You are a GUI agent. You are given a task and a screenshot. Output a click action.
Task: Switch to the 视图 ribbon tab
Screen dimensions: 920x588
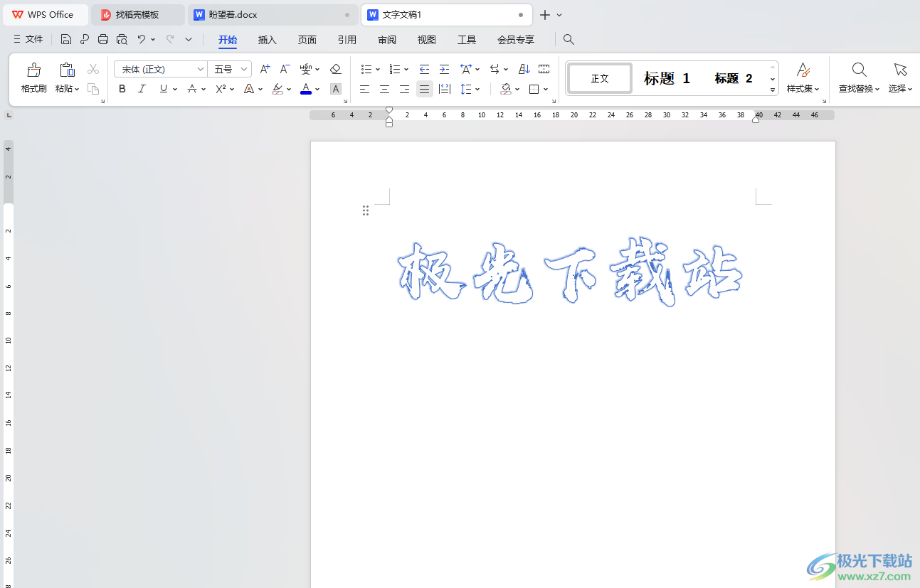[x=427, y=40]
